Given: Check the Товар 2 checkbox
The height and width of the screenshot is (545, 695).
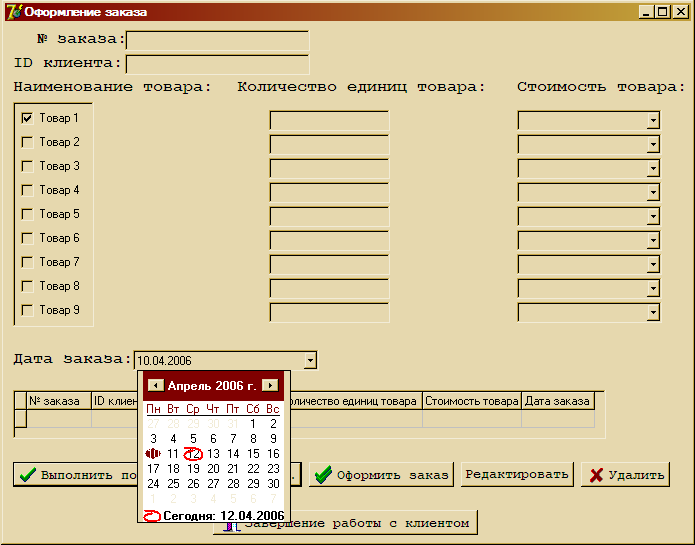Looking at the screenshot, I should 27,142.
